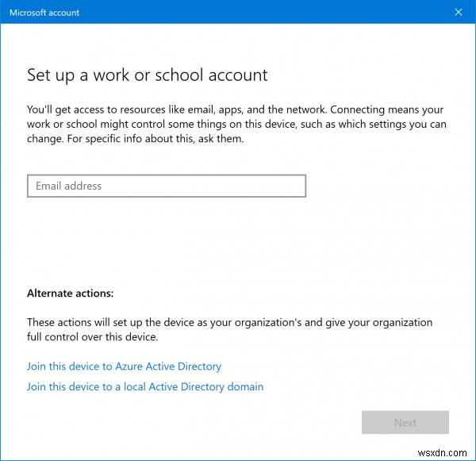Image resolution: width=476 pixels, height=461 pixels.
Task: Click the 'Microsoft account' window title
Action: (44, 13)
